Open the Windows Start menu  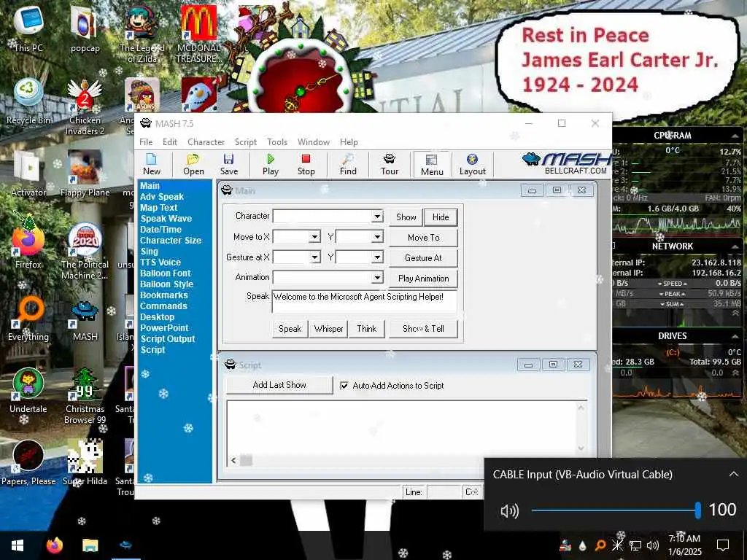coord(18,545)
